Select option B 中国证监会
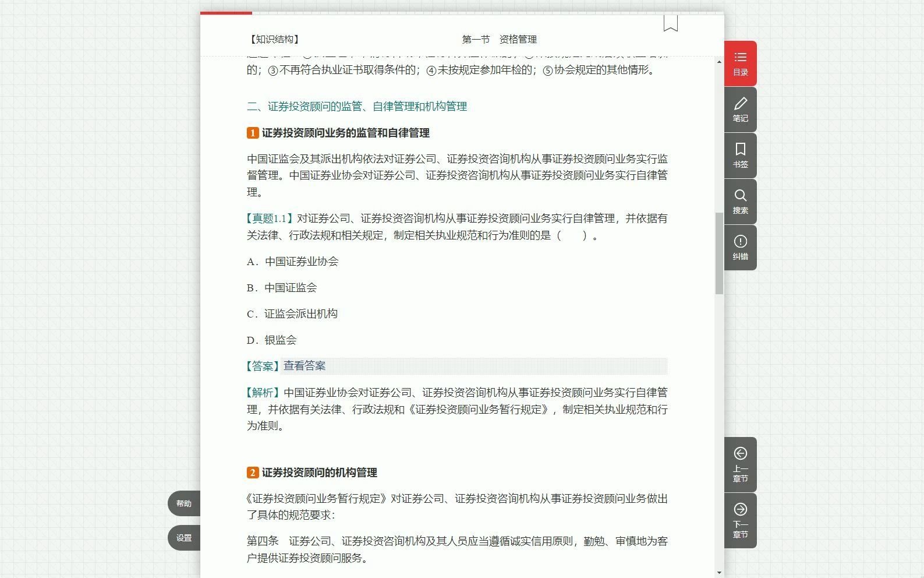Screen dimensions: 924x578 pyautogui.click(x=282, y=288)
